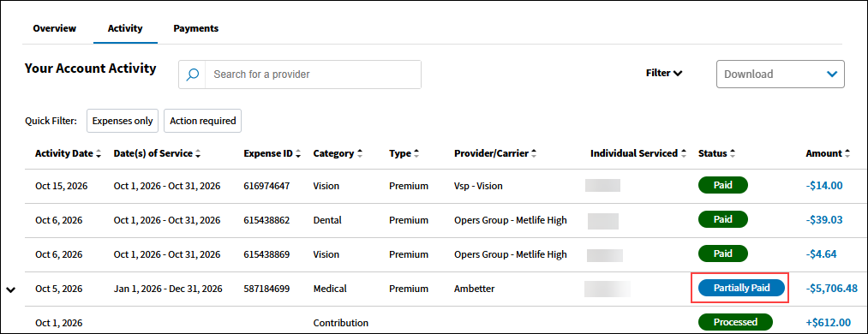The width and height of the screenshot is (868, 334).
Task: Sort by Expense ID arrows
Action: point(298,154)
